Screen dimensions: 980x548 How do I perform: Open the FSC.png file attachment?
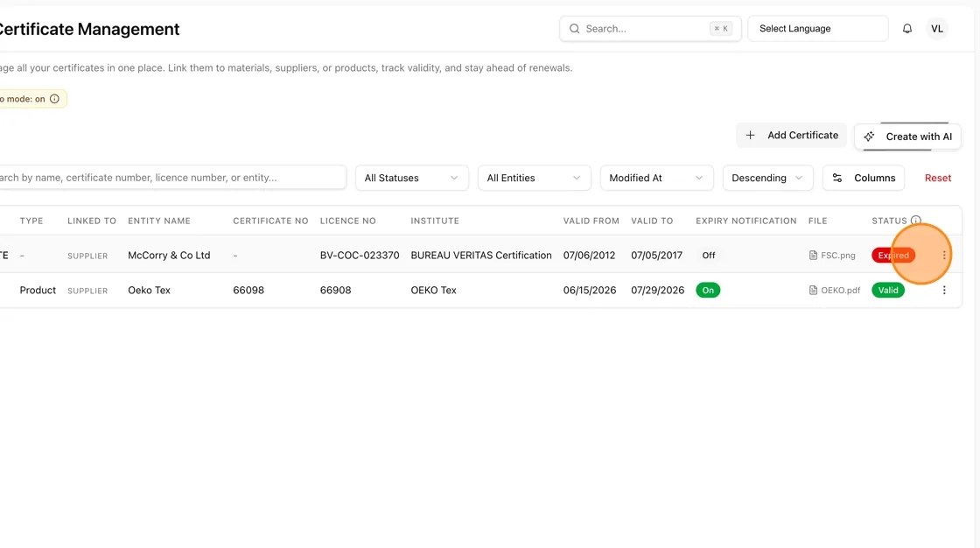coord(832,256)
